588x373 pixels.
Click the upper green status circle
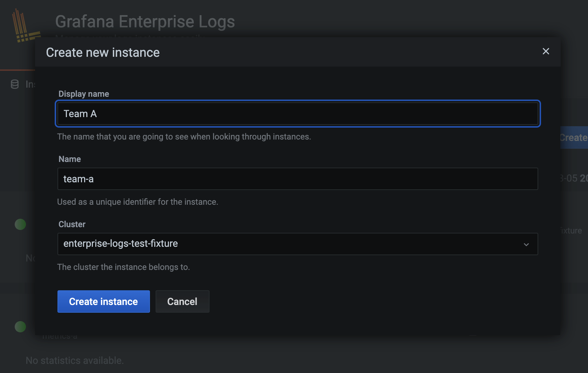(x=20, y=224)
